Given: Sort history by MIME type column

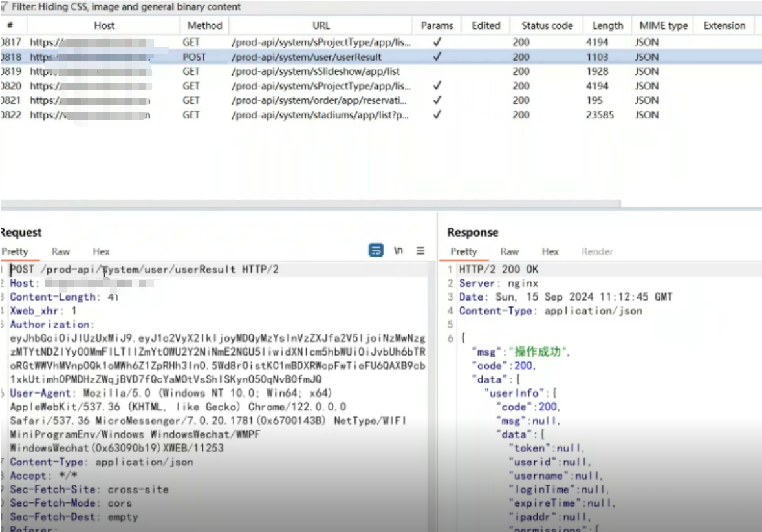Looking at the screenshot, I should tap(663, 26).
